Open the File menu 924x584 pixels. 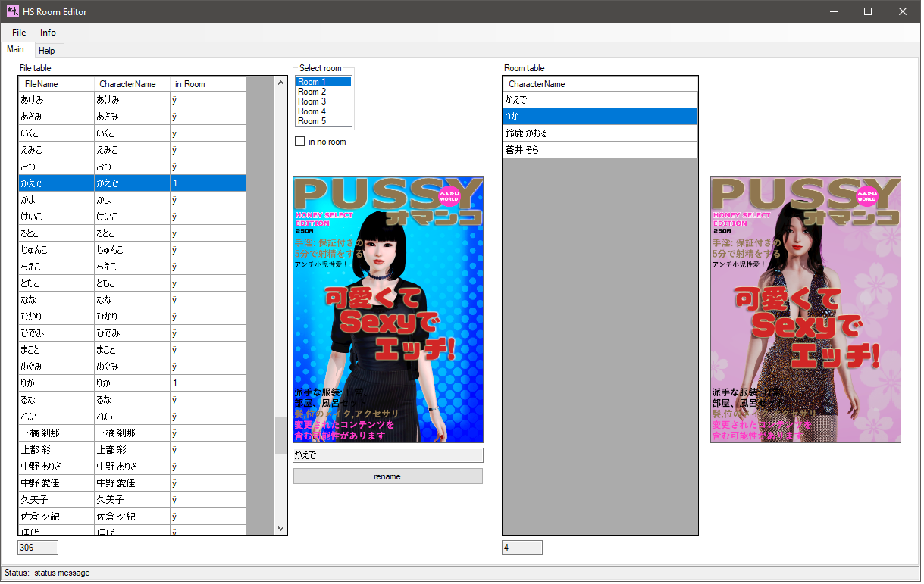pos(19,33)
